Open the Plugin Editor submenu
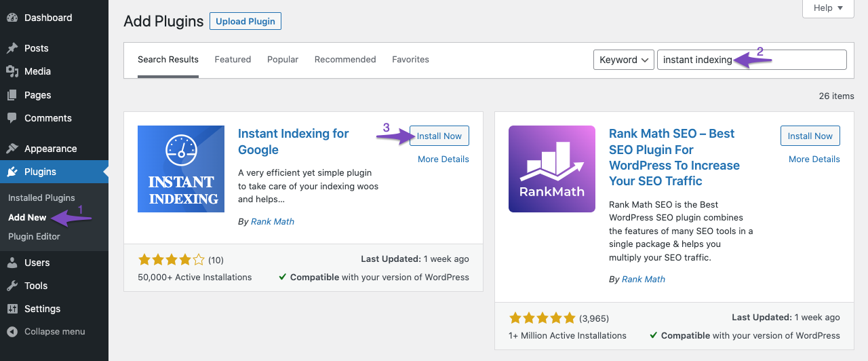The width and height of the screenshot is (868, 361). pyautogui.click(x=34, y=237)
